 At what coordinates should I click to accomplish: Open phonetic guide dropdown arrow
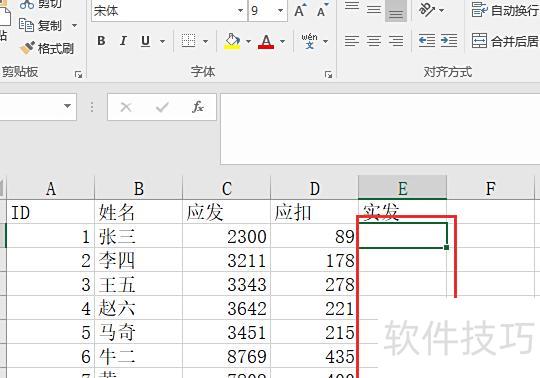(325, 41)
